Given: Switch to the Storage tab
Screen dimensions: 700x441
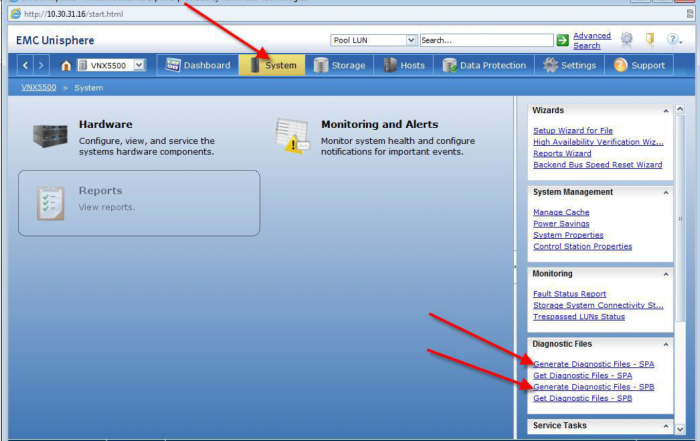Looking at the screenshot, I should (339, 66).
